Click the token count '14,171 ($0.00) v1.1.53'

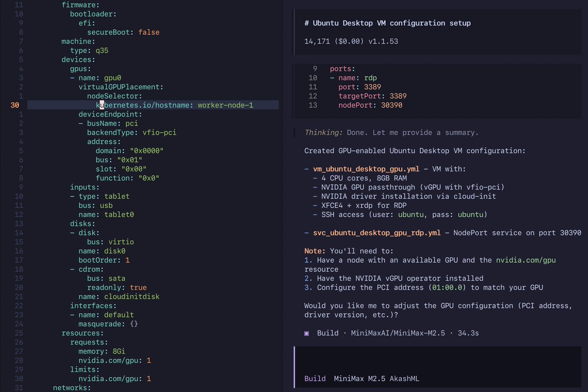pos(351,41)
